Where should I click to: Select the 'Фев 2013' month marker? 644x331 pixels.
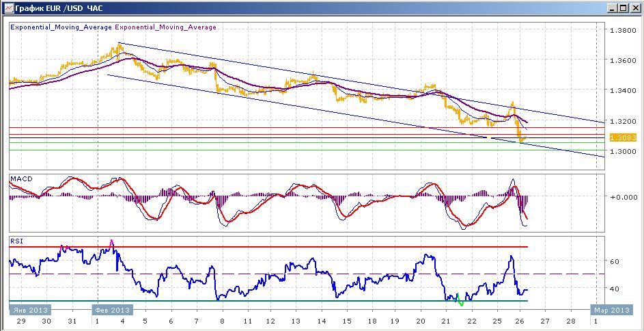pos(112,310)
